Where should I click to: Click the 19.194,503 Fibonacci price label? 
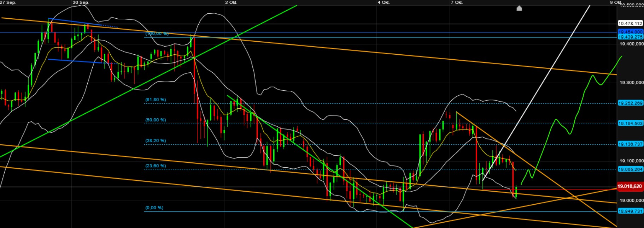click(x=630, y=123)
